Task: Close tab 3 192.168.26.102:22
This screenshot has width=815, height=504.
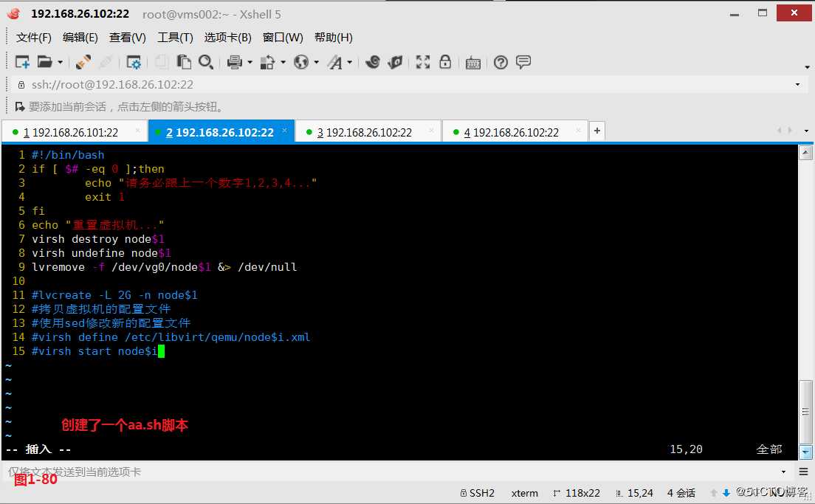Action: [431, 131]
